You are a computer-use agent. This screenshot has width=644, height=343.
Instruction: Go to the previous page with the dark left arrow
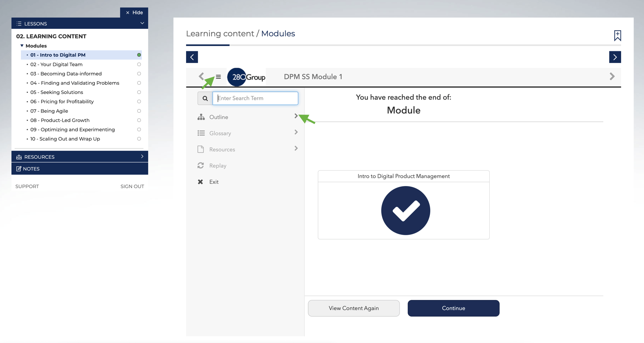point(192,57)
